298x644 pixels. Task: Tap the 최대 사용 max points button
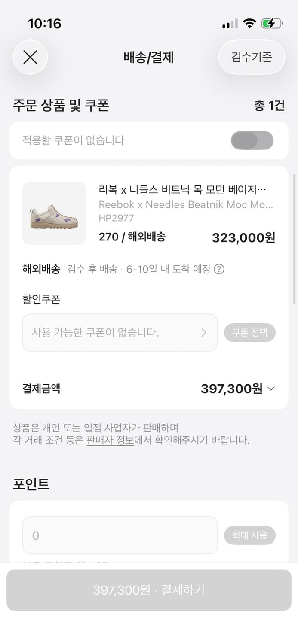point(250,535)
